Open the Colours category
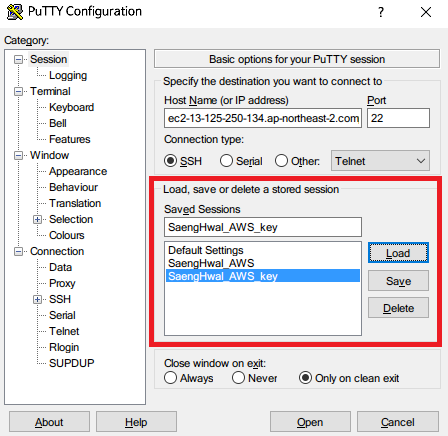Viewport: 448px width, 436px height. click(x=67, y=235)
